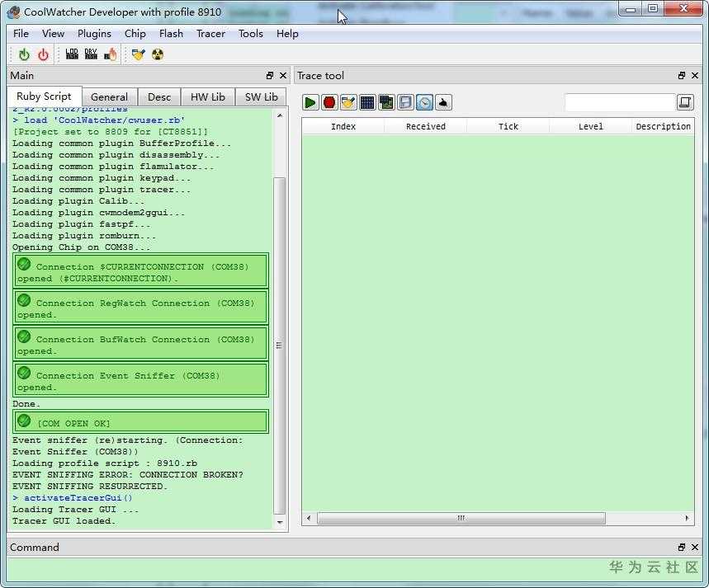Click the DRV flash icon in toolbar
This screenshot has height=588, width=709.
pos(91,54)
